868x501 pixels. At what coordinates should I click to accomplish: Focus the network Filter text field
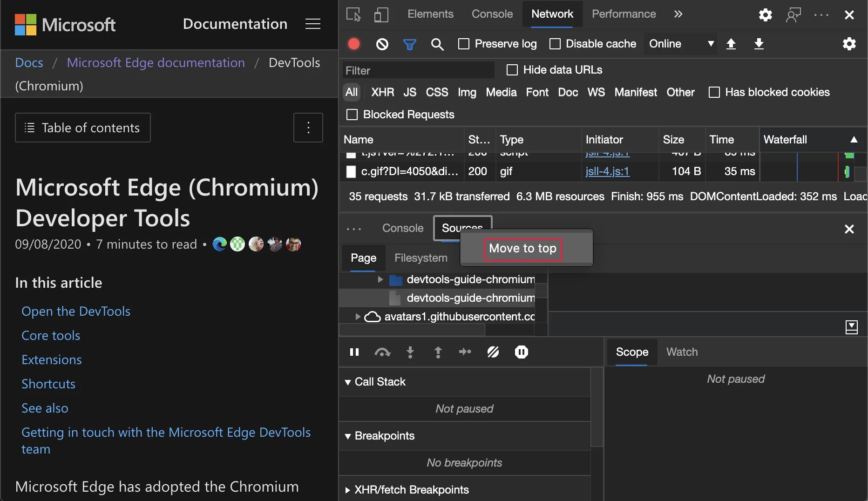[419, 70]
